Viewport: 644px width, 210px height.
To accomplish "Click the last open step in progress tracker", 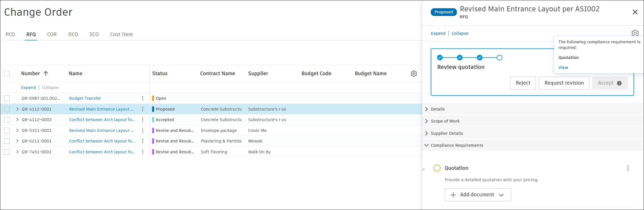I will 499,58.
